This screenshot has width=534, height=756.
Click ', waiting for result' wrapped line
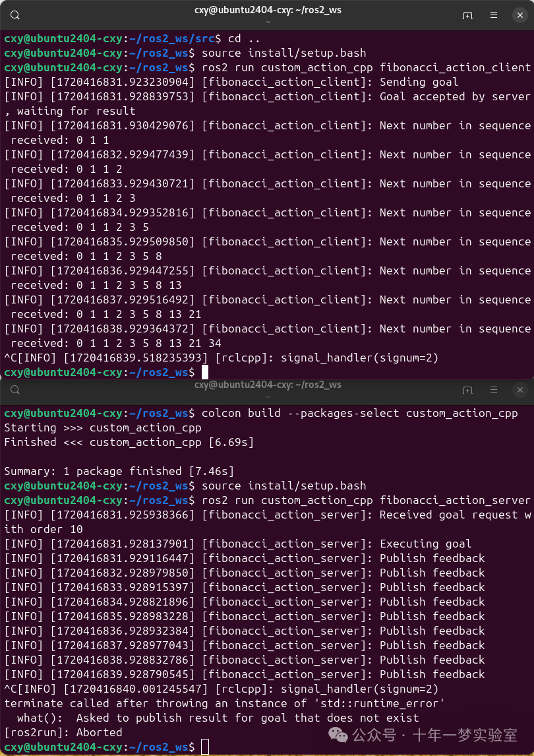(x=70, y=111)
